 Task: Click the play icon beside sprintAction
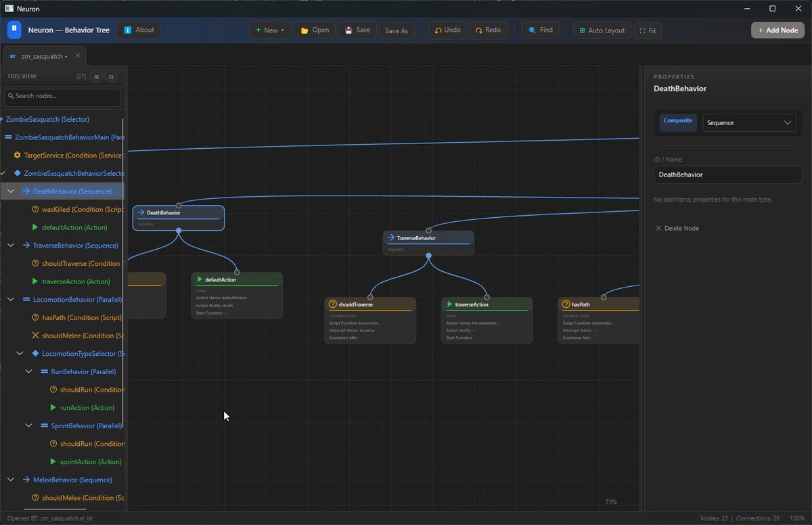coord(53,461)
